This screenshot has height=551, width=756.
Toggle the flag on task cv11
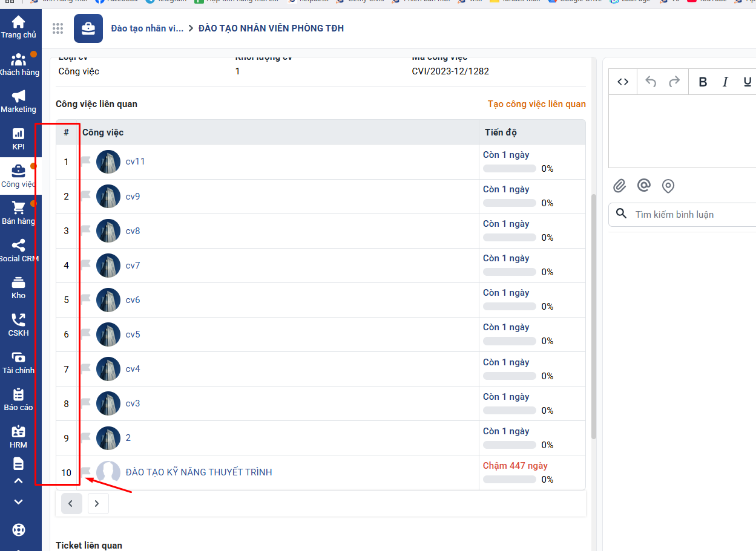point(86,161)
